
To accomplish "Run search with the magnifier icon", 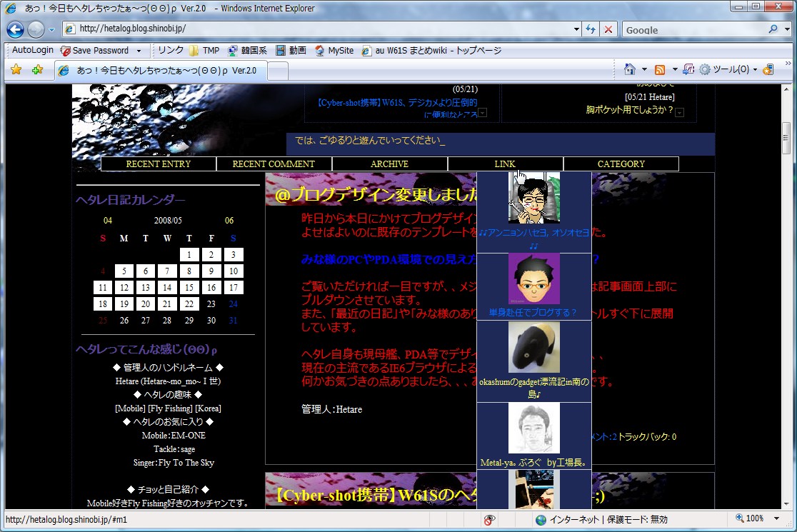I will pos(773,29).
